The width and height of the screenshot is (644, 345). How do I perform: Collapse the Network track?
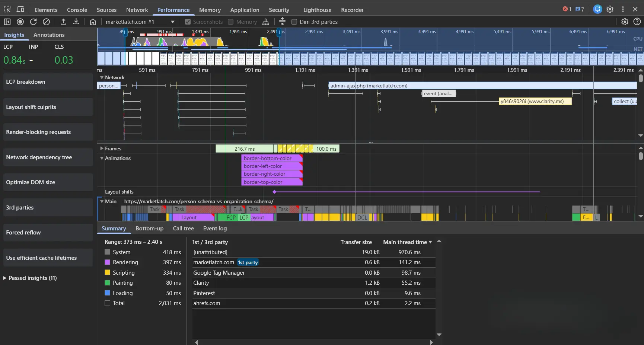point(102,77)
